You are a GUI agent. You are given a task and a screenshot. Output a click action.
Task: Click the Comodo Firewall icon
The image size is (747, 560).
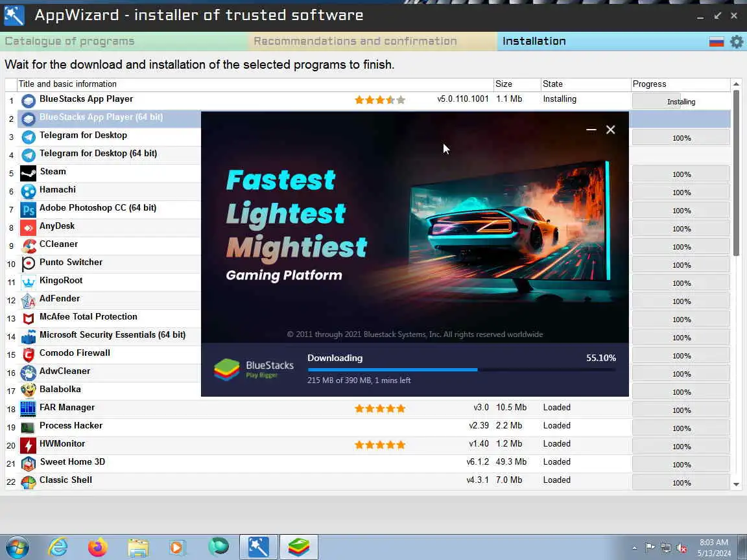29,355
